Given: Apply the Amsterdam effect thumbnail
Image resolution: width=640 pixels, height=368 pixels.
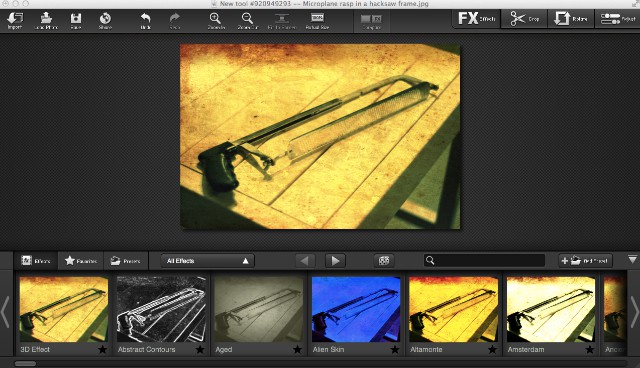Looking at the screenshot, I should pos(551,309).
